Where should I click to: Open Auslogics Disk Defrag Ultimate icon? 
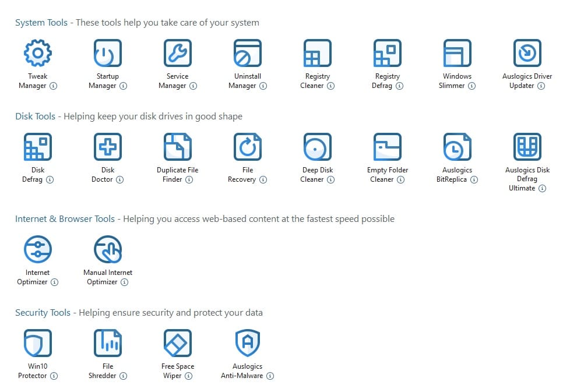pyautogui.click(x=527, y=147)
